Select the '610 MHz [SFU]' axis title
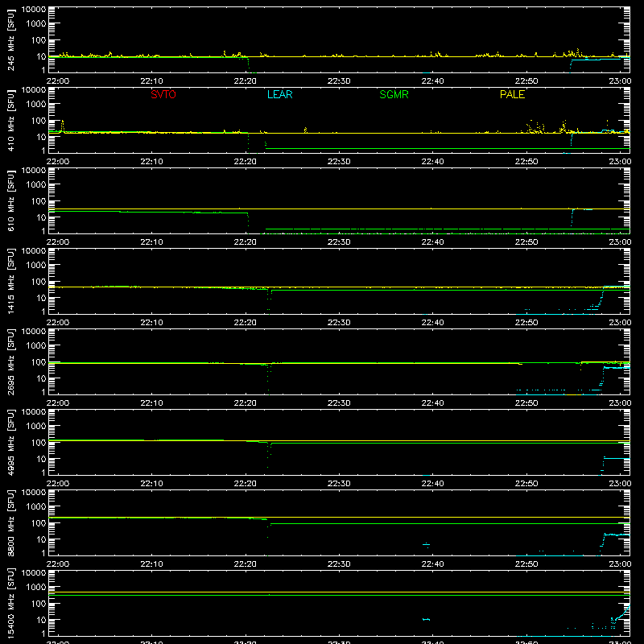Image resolution: width=644 pixels, height=644 pixels. 10,200
